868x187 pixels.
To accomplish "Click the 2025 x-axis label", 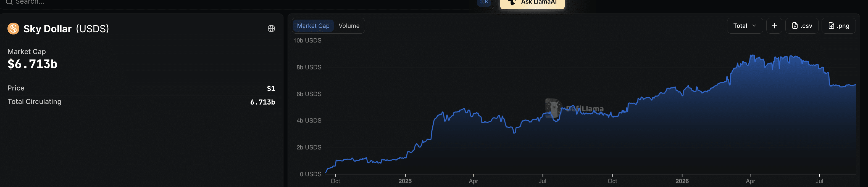I will click(405, 181).
